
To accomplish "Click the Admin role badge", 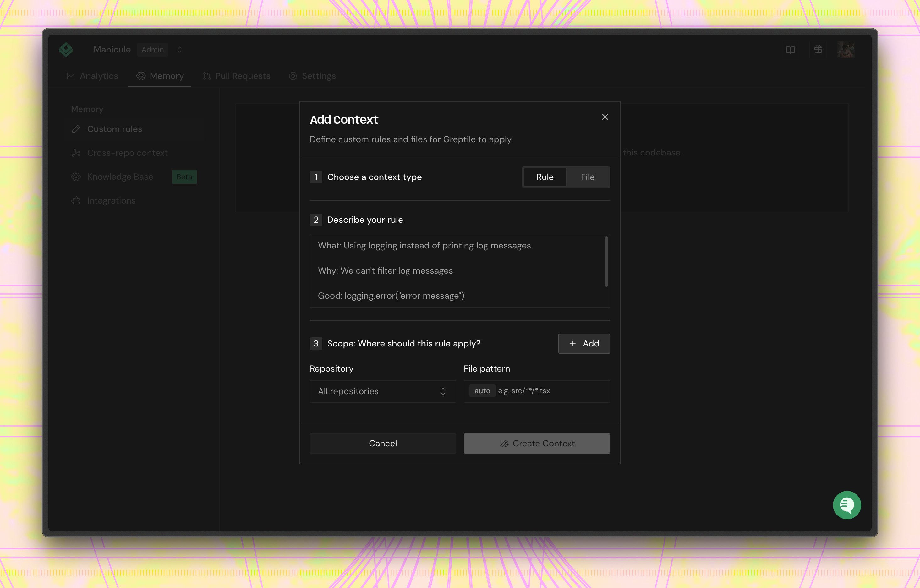I will pyautogui.click(x=153, y=50).
